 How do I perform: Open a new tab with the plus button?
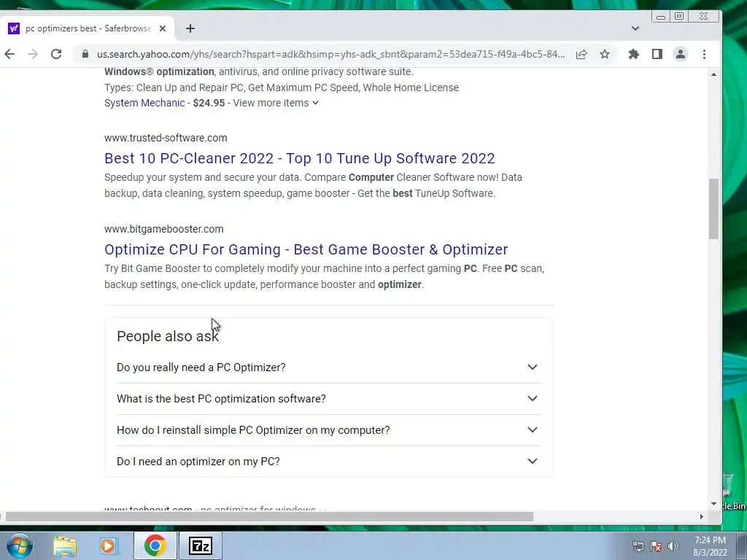[190, 28]
